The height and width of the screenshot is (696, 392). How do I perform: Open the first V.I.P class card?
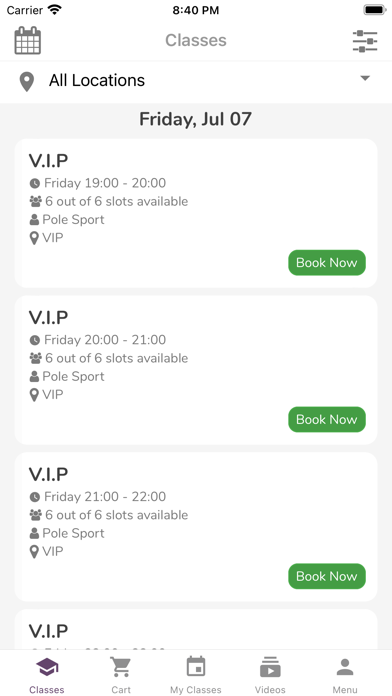pos(196,213)
